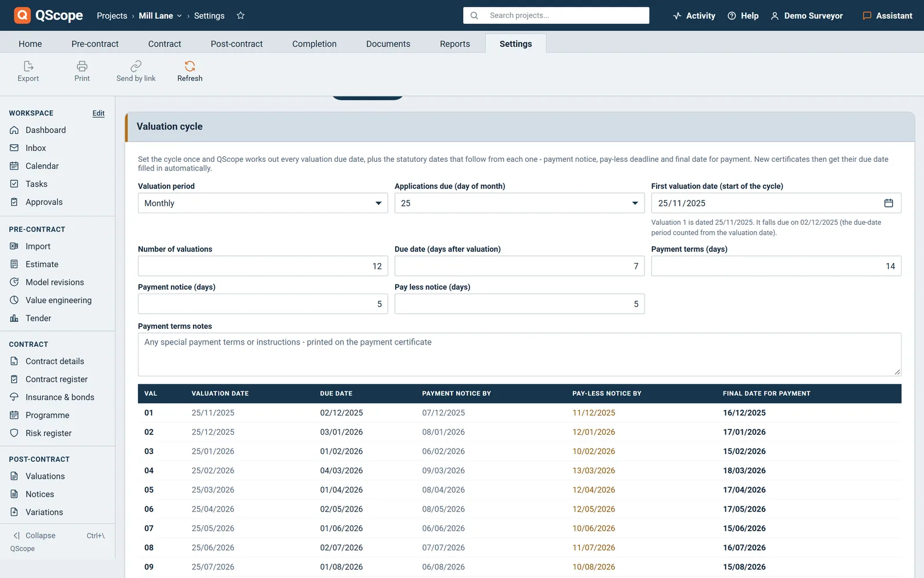Click the Pay less notice days field
This screenshot has width=924, height=578.
click(519, 304)
